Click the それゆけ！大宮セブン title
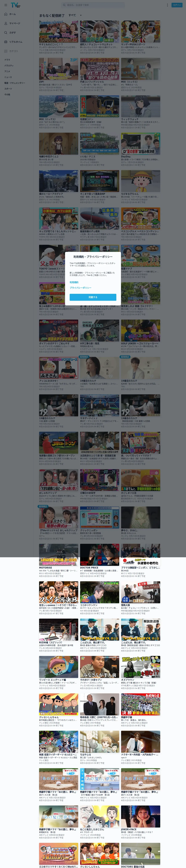Viewport: 186px width, 868px height. tap(91, 680)
